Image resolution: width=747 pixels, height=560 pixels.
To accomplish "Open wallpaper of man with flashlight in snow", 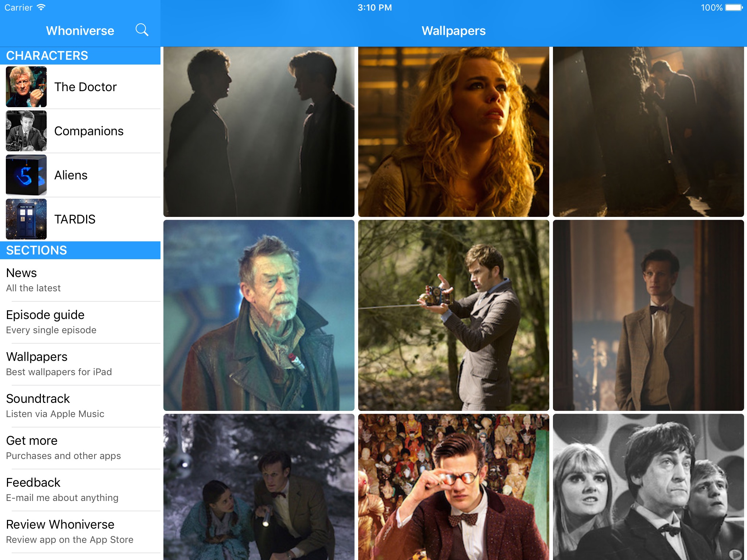I will click(259, 487).
